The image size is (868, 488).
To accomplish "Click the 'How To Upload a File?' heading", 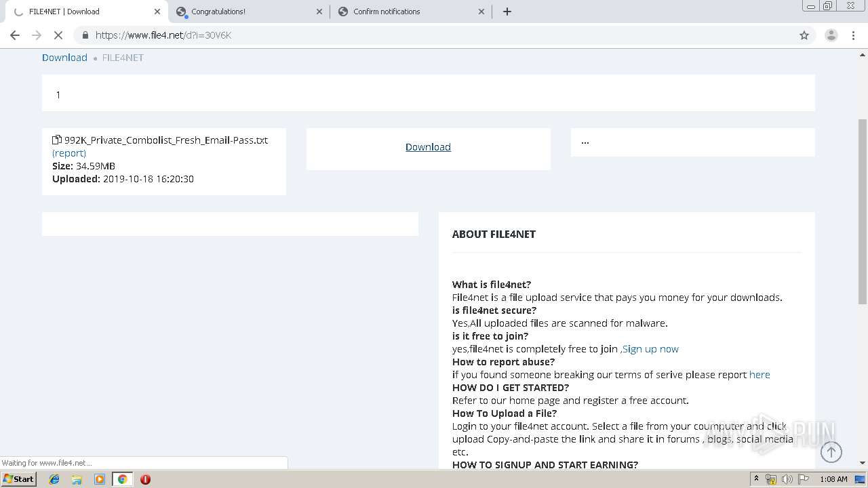I will click(x=505, y=413).
